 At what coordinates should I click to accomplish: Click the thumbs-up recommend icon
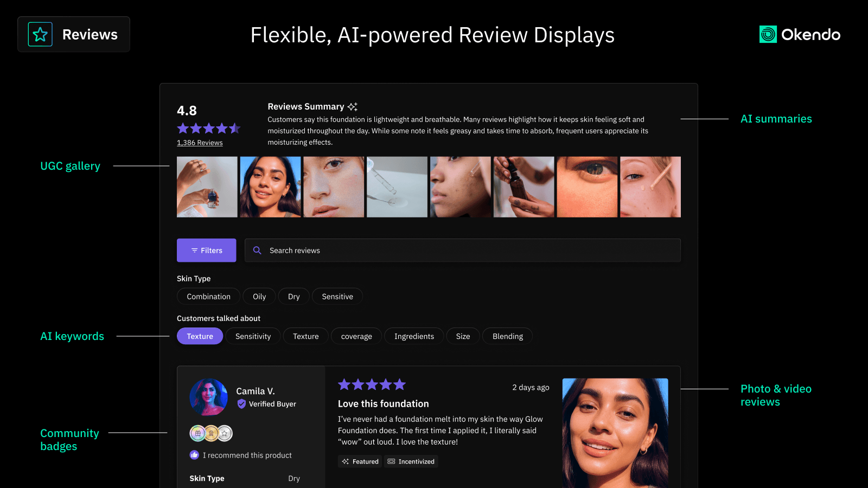pyautogui.click(x=194, y=455)
